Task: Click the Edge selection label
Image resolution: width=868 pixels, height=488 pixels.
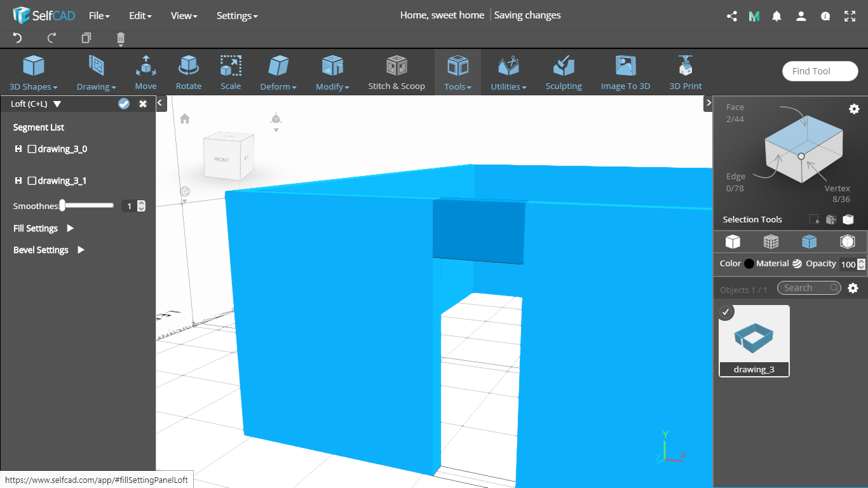Action: pyautogui.click(x=736, y=177)
